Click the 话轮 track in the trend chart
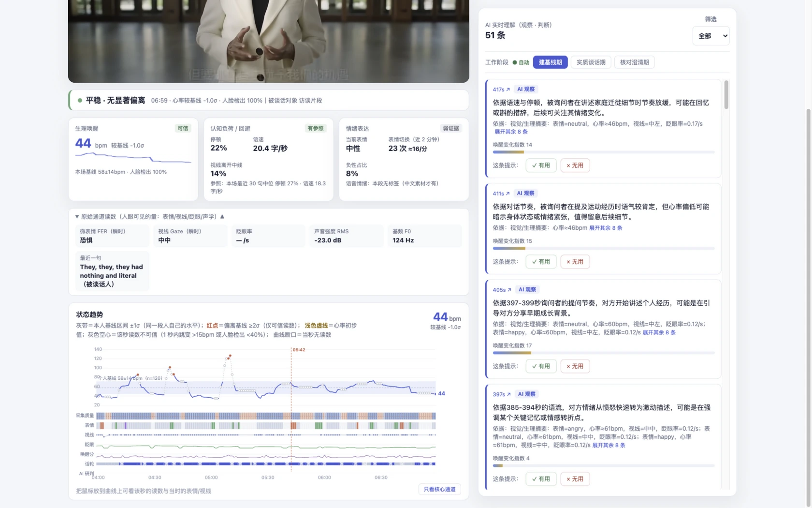Image resolution: width=812 pixels, height=508 pixels. (x=266, y=464)
